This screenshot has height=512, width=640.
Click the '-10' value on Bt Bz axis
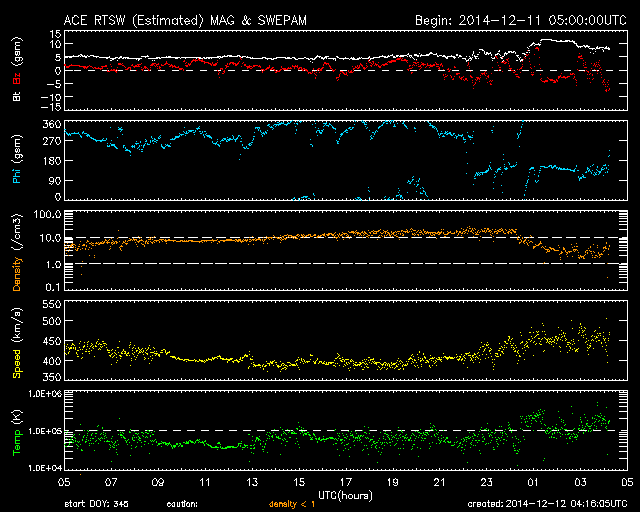pos(52,97)
